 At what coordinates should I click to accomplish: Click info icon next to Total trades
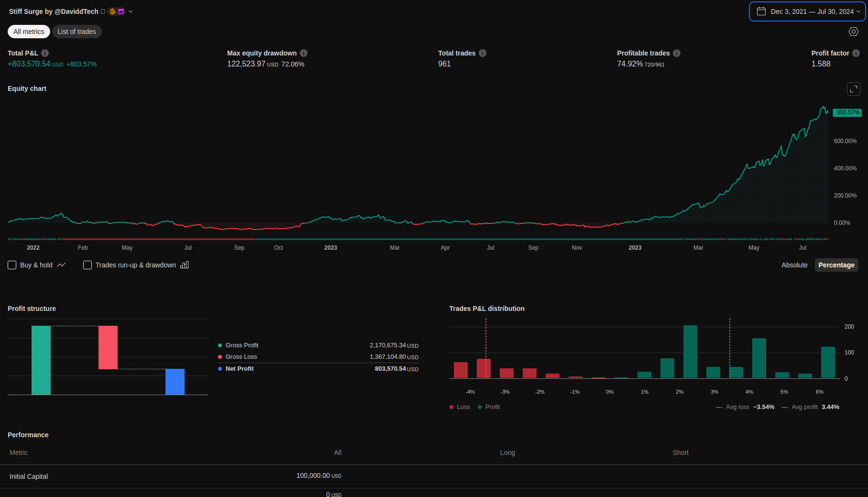[483, 53]
